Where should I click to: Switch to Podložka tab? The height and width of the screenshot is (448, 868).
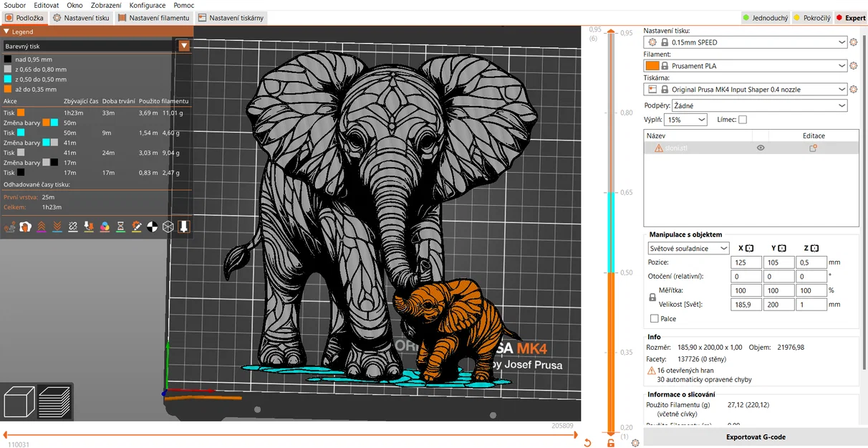pos(24,18)
